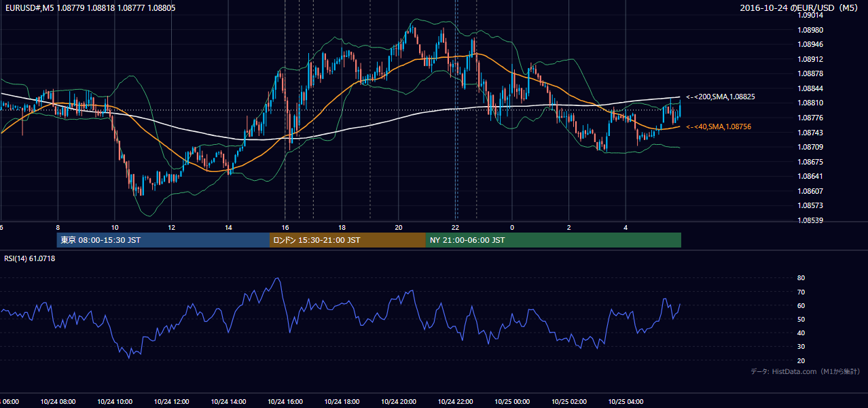This screenshot has height=408, width=868.
Task: Click hour marker 0 below price chart
Action: (x=512, y=227)
